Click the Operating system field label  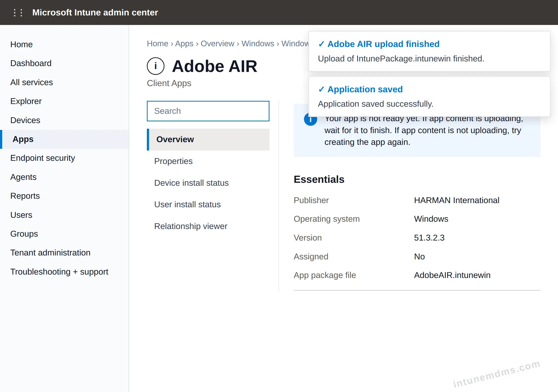[327, 219]
